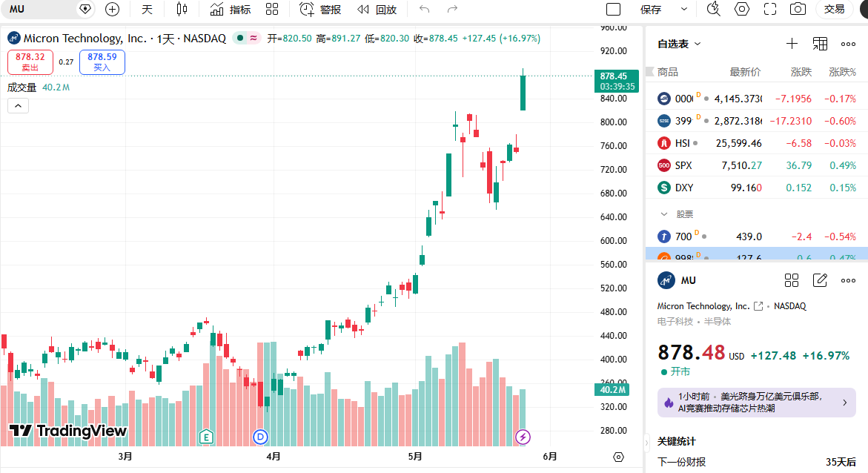This screenshot has width=868, height=473.
Task: Click the SPX 500 badge icon
Action: tap(663, 165)
